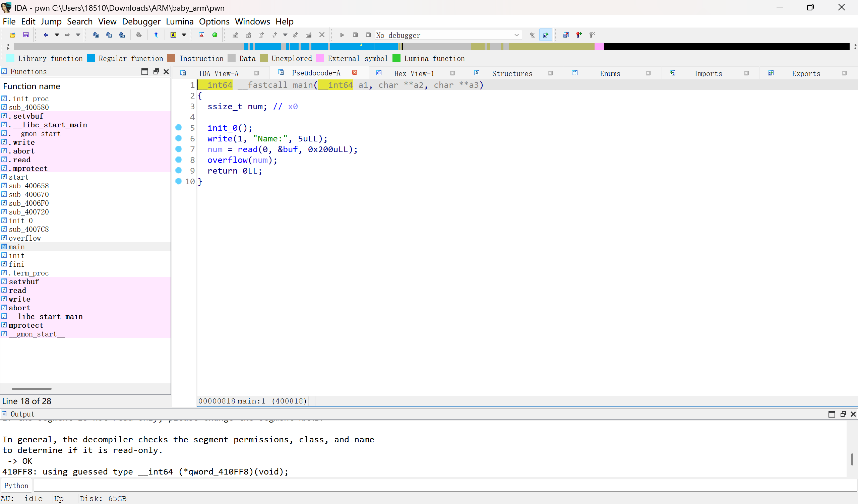The width and height of the screenshot is (858, 504).
Task: Select the .mprotect function entry
Action: point(85,168)
